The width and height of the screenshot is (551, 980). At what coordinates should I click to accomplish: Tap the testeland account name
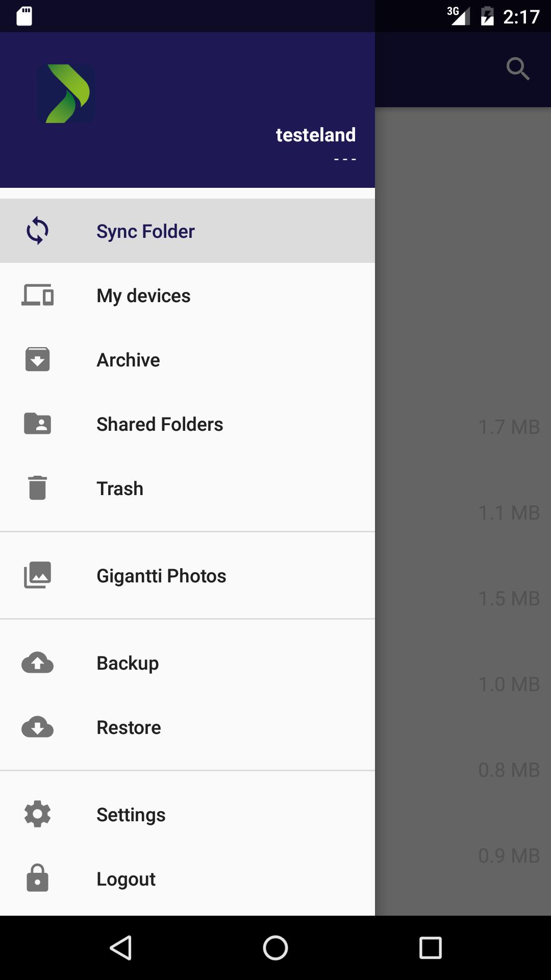(315, 135)
